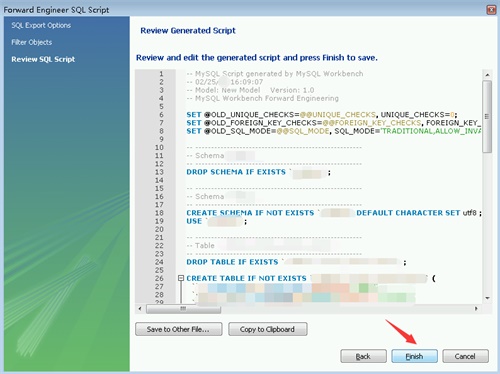The height and width of the screenshot is (374, 500).
Task: Place cursor in SET @OLD_UNIQUE_CHECKS line
Action: pyautogui.click(x=322, y=115)
